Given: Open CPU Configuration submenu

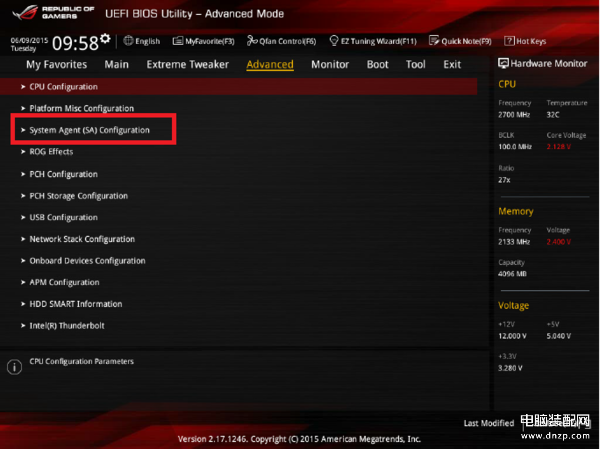Looking at the screenshot, I should click(238, 87).
